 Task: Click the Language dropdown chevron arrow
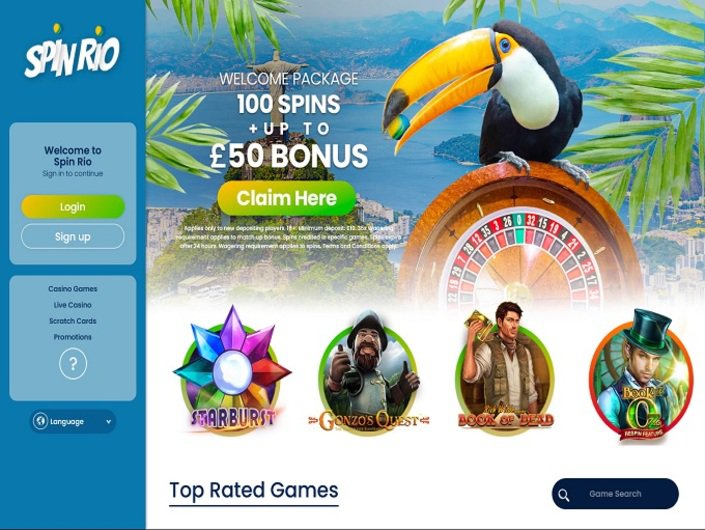[108, 422]
